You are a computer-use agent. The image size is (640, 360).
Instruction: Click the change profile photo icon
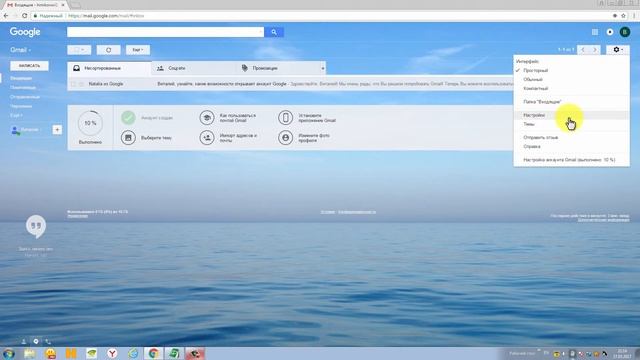point(286,138)
